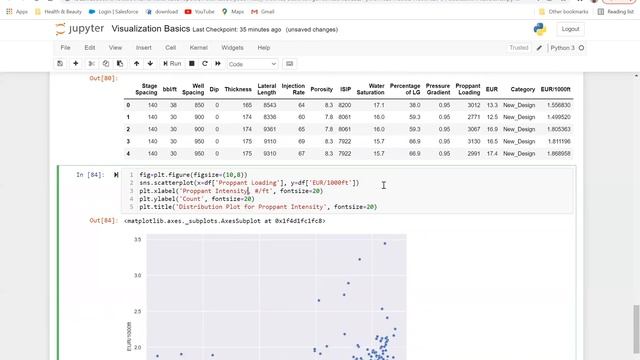640x360 pixels.
Task: Open the Kernel menu
Action: pyautogui.click(x=199, y=48)
